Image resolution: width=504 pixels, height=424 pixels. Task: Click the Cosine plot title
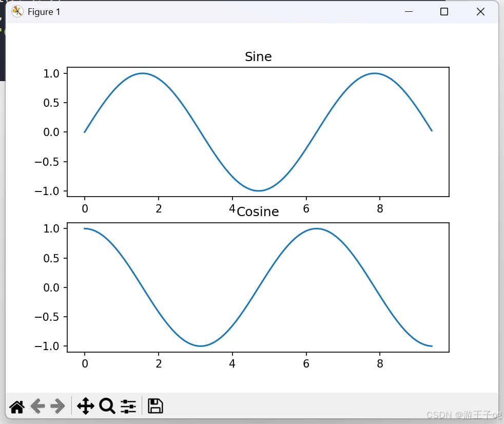[258, 211]
